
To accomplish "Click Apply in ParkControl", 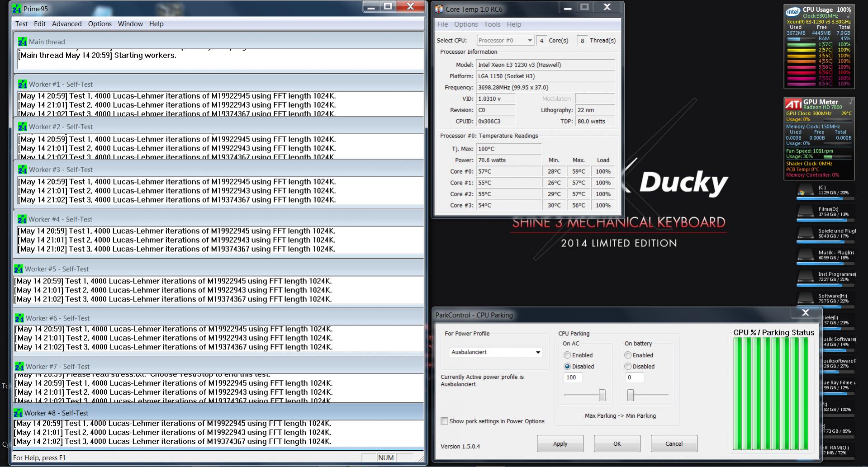I will click(x=560, y=444).
